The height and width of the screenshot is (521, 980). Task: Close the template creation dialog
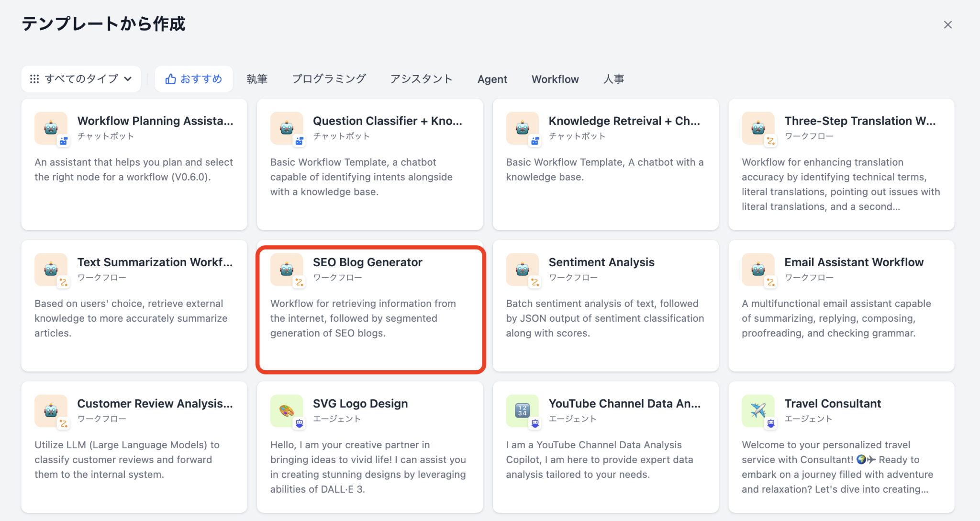coord(947,25)
